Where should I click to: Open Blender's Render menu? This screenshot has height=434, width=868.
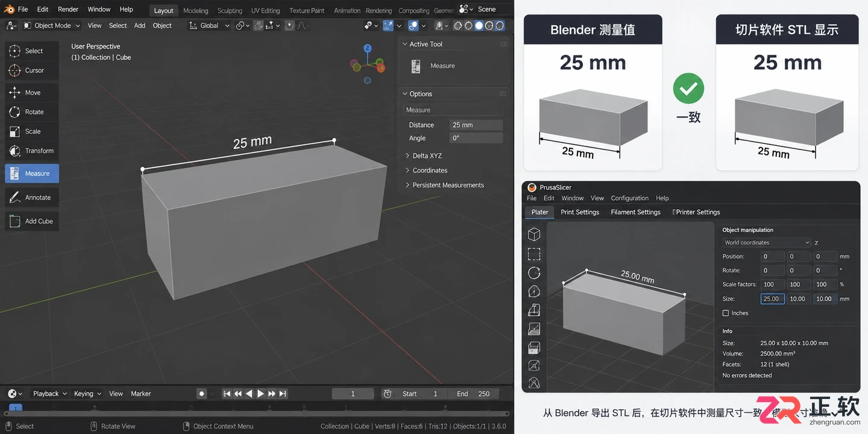(68, 9)
